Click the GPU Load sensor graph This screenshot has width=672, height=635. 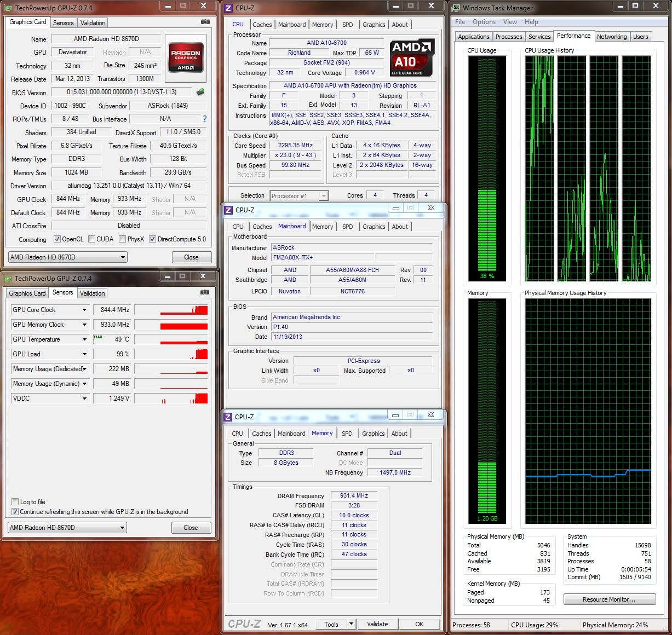[x=171, y=354]
